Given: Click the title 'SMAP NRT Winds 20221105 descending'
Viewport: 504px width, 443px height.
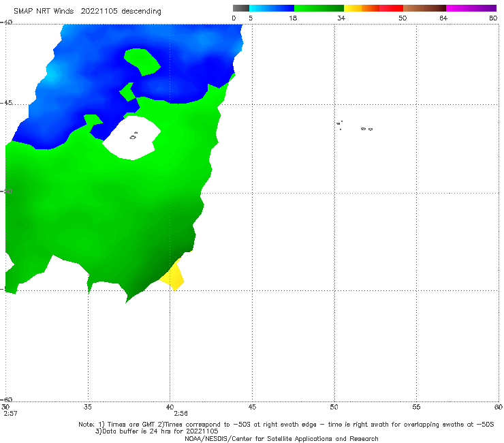Looking at the screenshot, I should coord(87,12).
